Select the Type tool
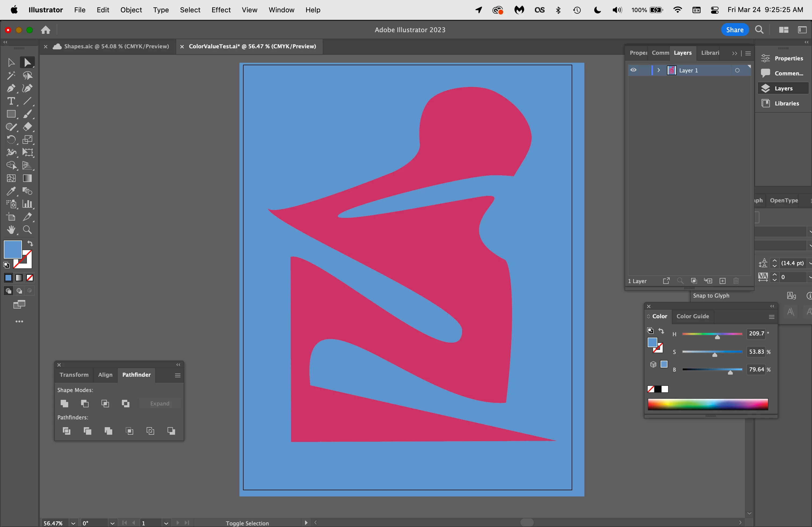Image resolution: width=812 pixels, height=527 pixels. (x=10, y=101)
